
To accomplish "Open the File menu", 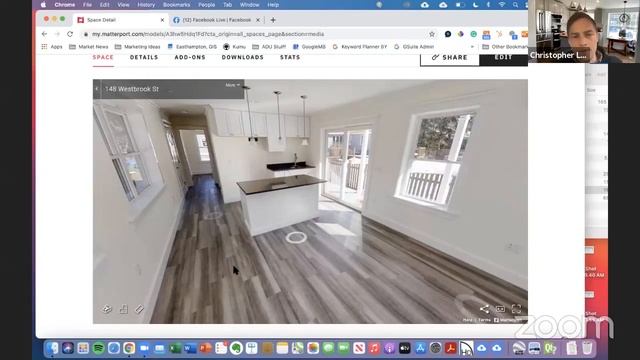I will 87,5.
